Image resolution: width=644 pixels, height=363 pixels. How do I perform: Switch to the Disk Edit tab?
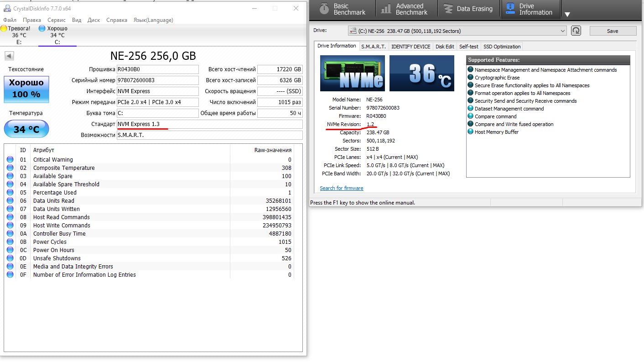point(445,47)
